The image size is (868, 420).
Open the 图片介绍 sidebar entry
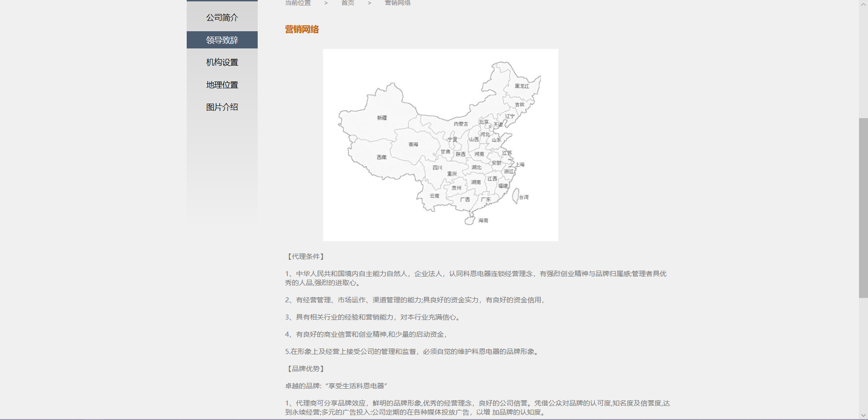222,107
